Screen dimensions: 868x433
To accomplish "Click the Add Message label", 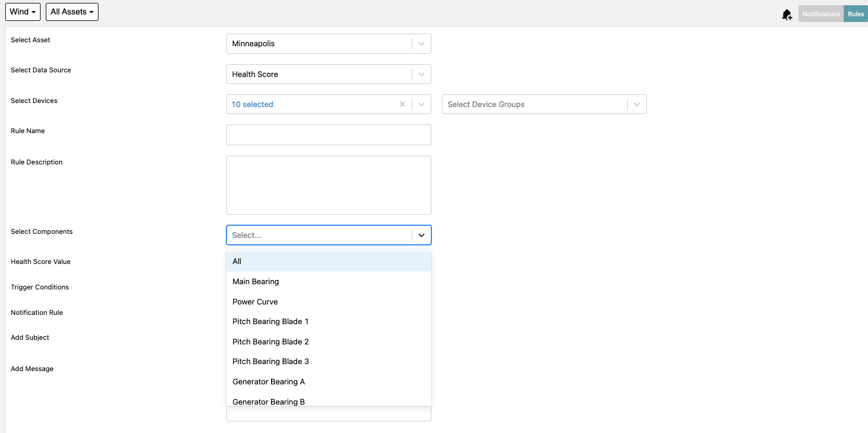I will click(x=32, y=369).
